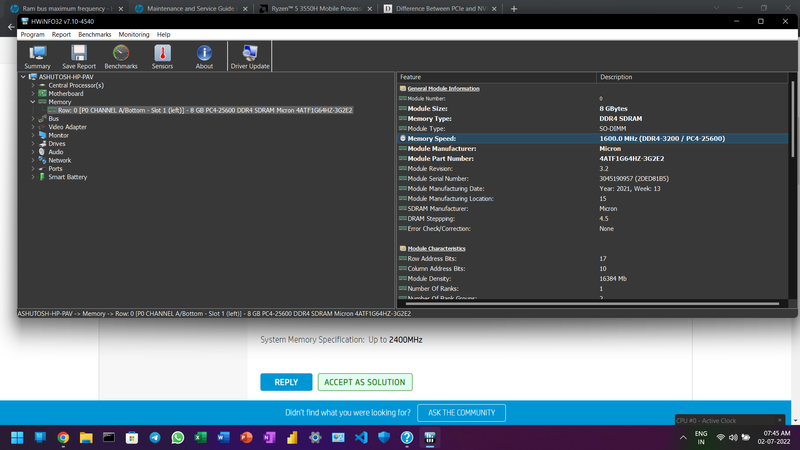Image resolution: width=800 pixels, height=450 pixels.
Task: Open WhatsApp from taskbar
Action: tap(178, 438)
